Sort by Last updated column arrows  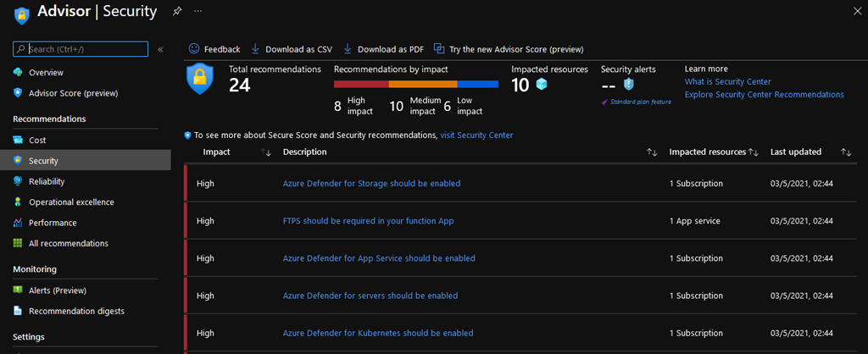coord(845,152)
